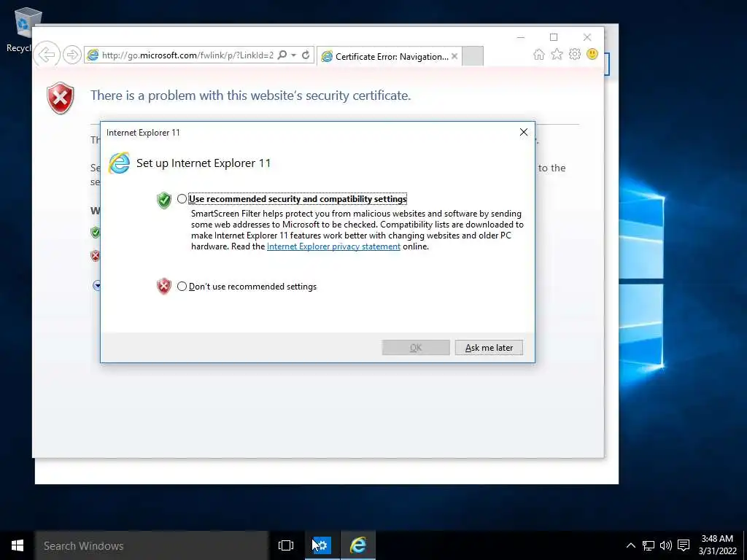Click red shield icon beside don't use recommended
Image resolution: width=747 pixels, height=560 pixels.
[164, 286]
